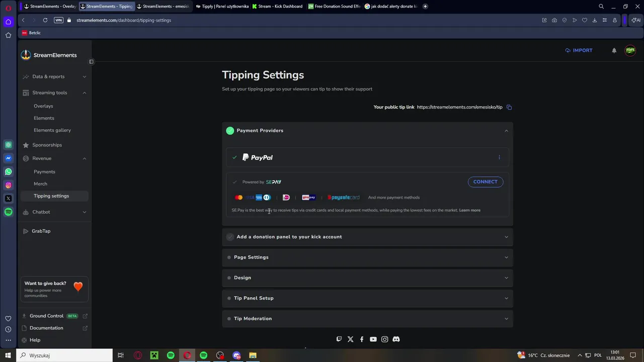Open the Discord link in the page footer
This screenshot has width=644, height=362.
coord(396,339)
